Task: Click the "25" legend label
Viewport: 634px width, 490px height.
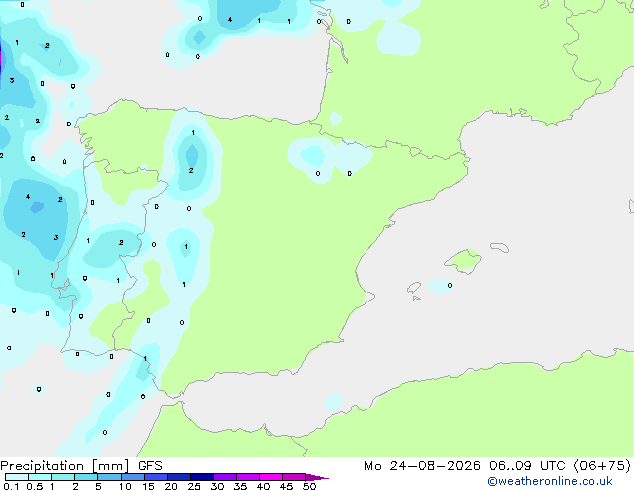Action: [x=194, y=486]
